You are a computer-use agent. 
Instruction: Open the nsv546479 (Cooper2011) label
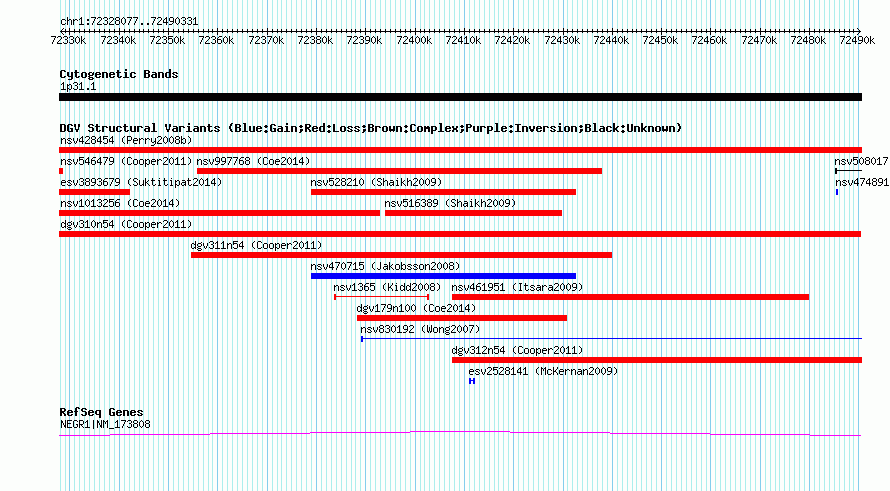point(126,161)
